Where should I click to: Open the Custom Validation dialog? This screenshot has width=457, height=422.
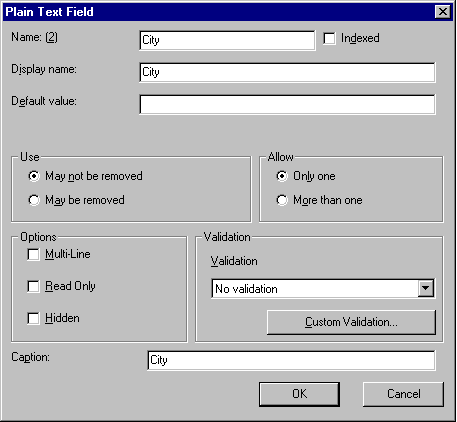(x=351, y=322)
